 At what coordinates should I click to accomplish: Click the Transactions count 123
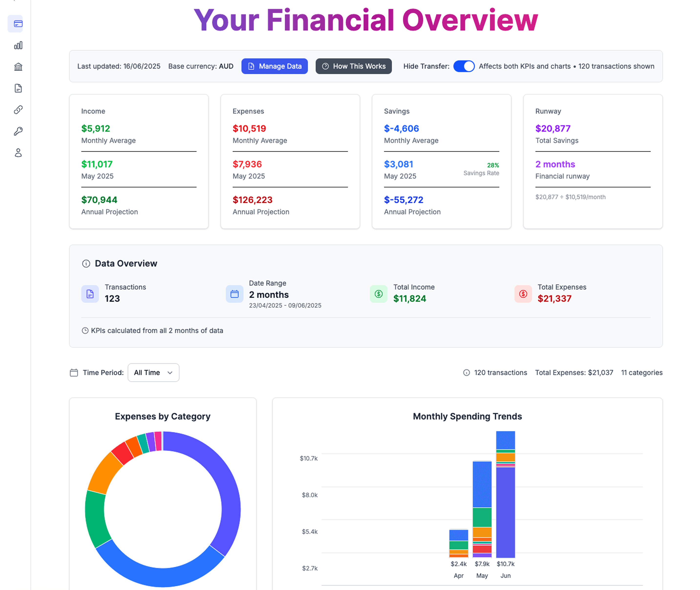pyautogui.click(x=112, y=299)
